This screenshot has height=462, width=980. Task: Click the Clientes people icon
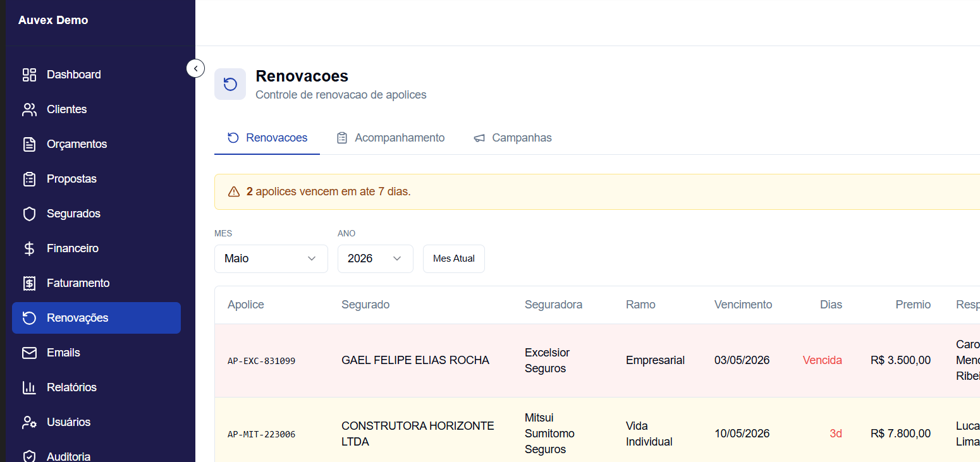[x=29, y=109]
